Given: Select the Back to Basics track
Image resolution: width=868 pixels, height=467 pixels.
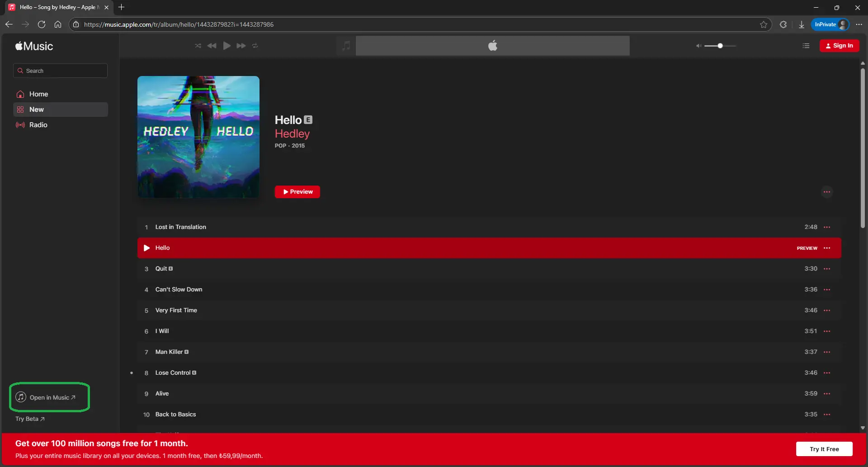Looking at the screenshot, I should click(489, 415).
